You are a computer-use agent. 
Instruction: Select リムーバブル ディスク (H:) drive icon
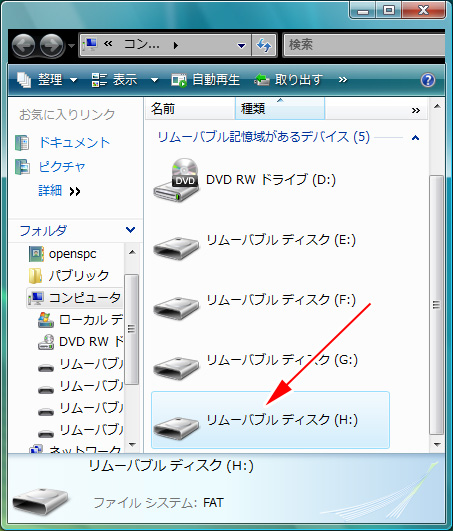pos(175,428)
